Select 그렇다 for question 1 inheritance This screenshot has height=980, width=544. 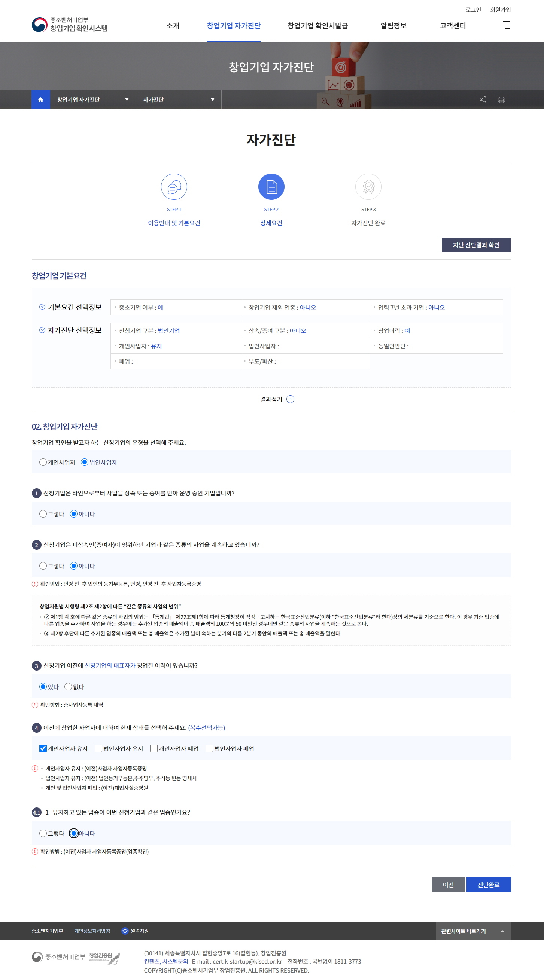click(43, 514)
